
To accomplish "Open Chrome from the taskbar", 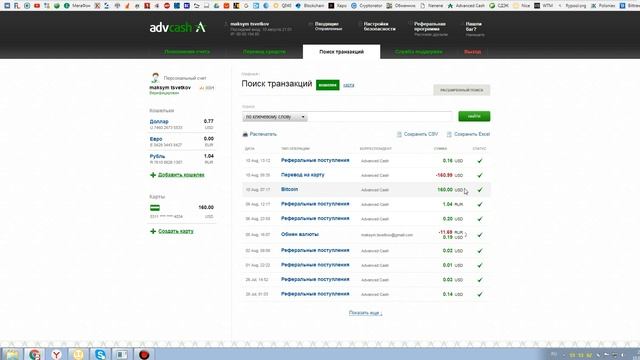I will 35,354.
